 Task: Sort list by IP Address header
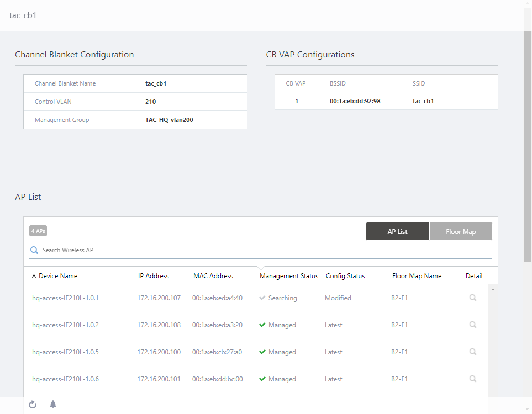pos(153,276)
